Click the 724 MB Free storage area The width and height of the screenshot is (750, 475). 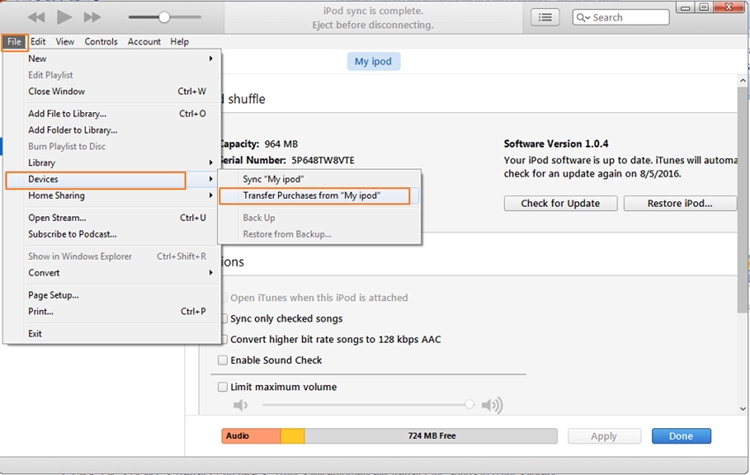(431, 436)
